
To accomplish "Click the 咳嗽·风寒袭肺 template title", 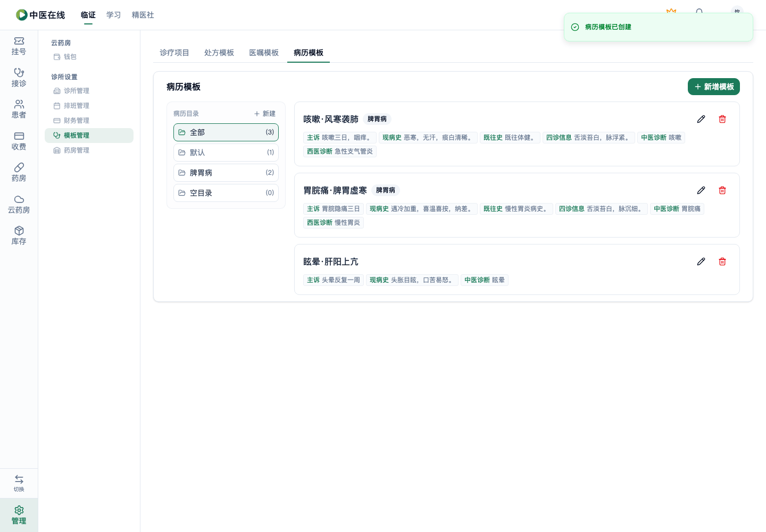I will (x=331, y=119).
